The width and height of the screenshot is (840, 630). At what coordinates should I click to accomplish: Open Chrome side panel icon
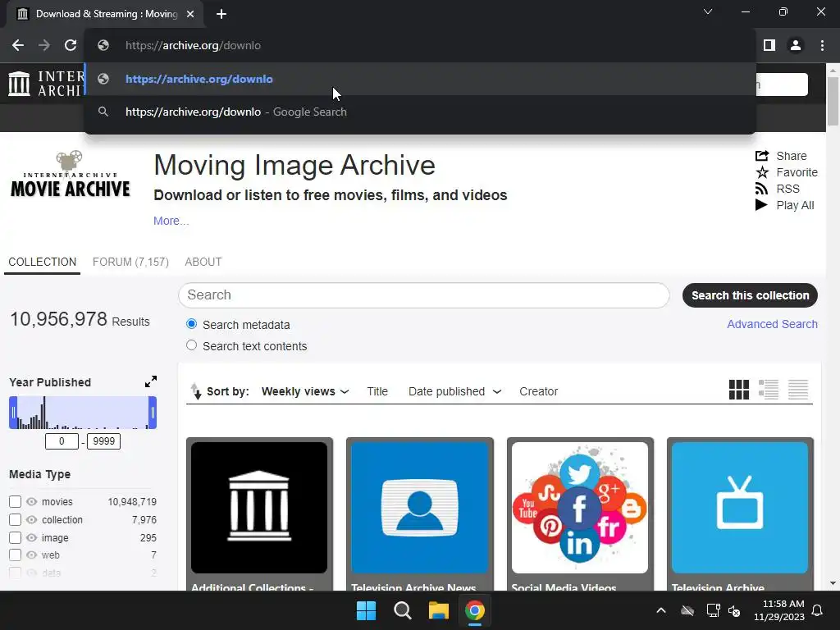click(769, 46)
